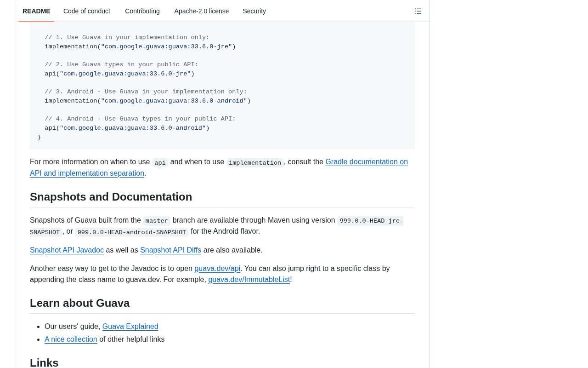Click comment '// 3. Android - Use Guava in your implementation only:'
The height and width of the screenshot is (368, 588).
tap(146, 92)
